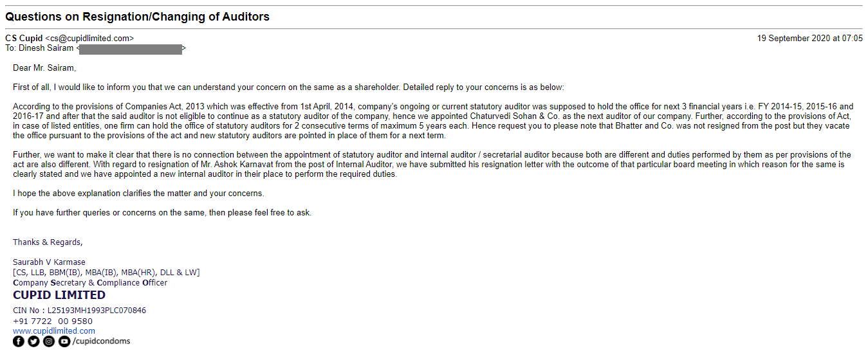Click the CUPID LIMITED company name
Image resolution: width=868 pixels, height=353 pixels.
point(59,295)
